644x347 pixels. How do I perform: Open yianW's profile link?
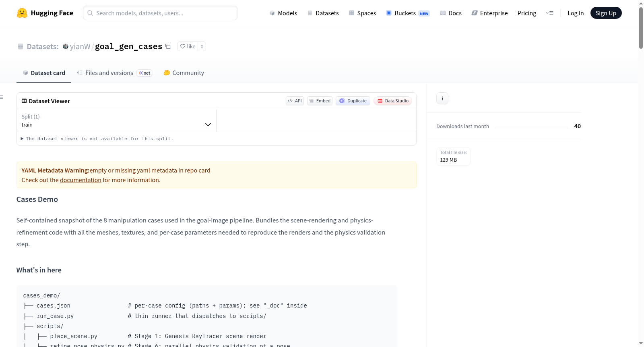(80, 46)
